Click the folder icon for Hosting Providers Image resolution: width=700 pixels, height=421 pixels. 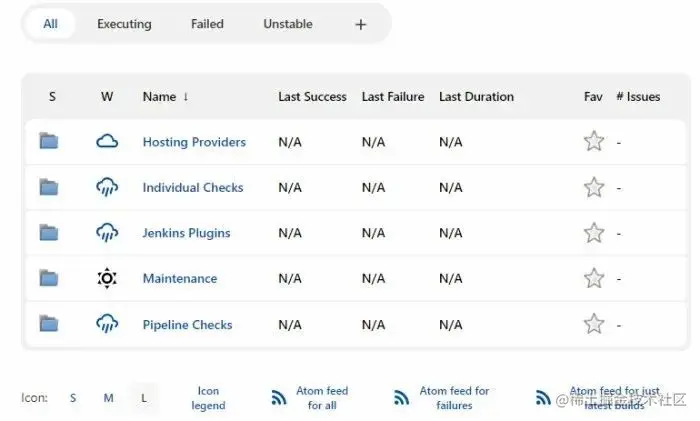coord(49,141)
